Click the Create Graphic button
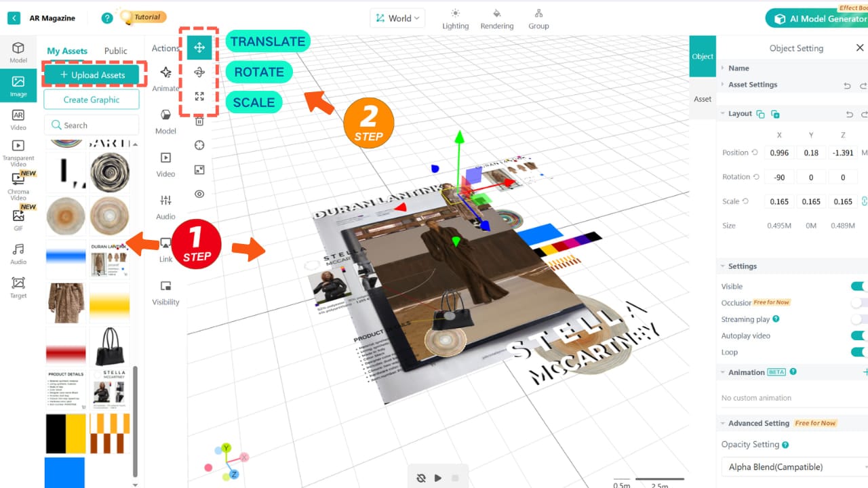868x488 pixels. 91,99
